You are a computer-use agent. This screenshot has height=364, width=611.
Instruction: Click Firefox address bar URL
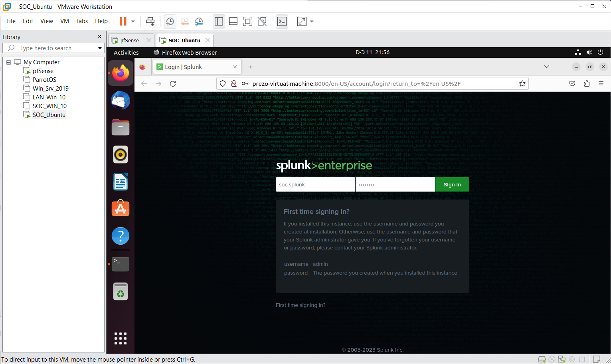click(x=356, y=83)
